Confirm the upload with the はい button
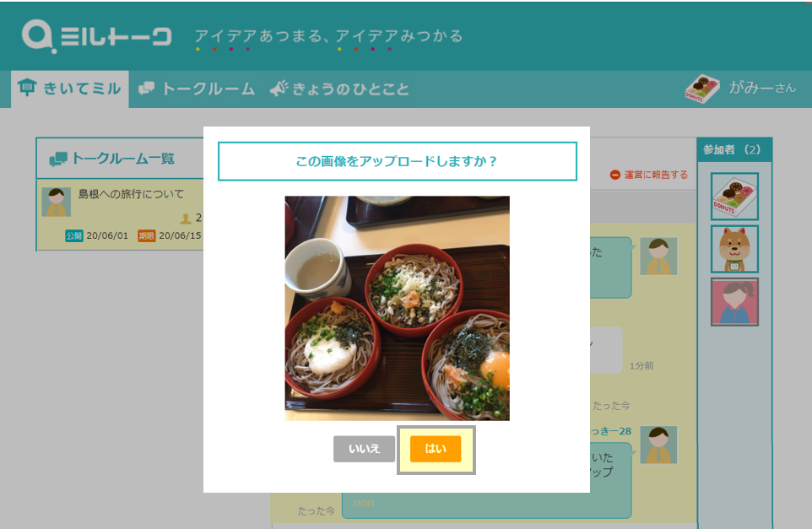Image resolution: width=812 pixels, height=529 pixels. (x=436, y=449)
